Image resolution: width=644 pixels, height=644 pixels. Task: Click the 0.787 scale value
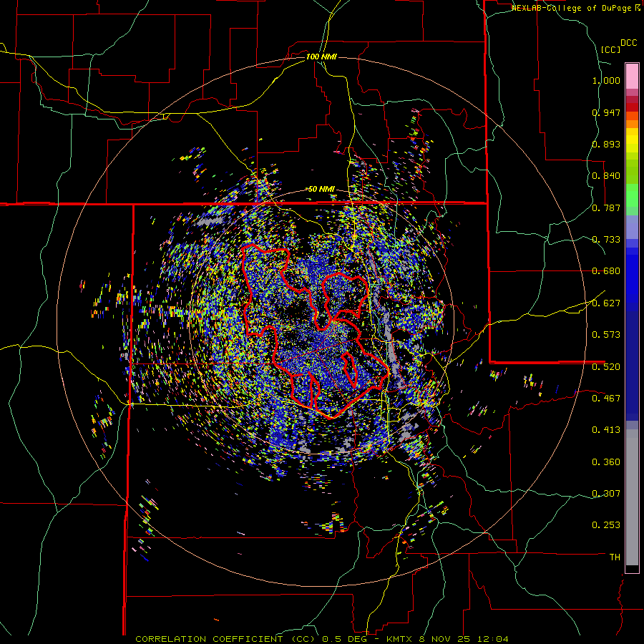click(x=606, y=208)
